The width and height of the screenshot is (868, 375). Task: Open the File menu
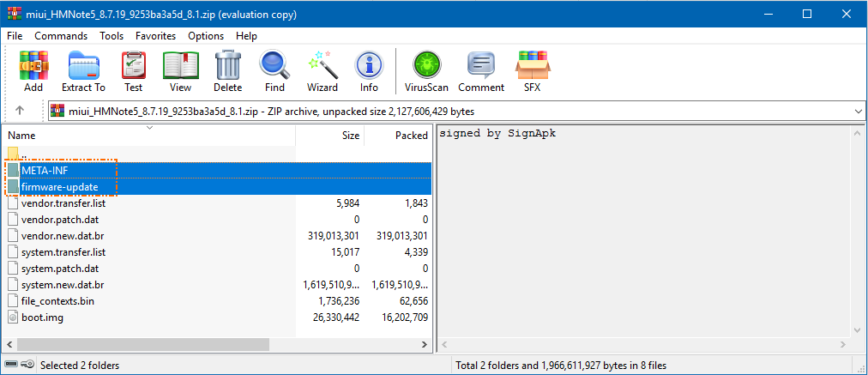click(x=15, y=36)
